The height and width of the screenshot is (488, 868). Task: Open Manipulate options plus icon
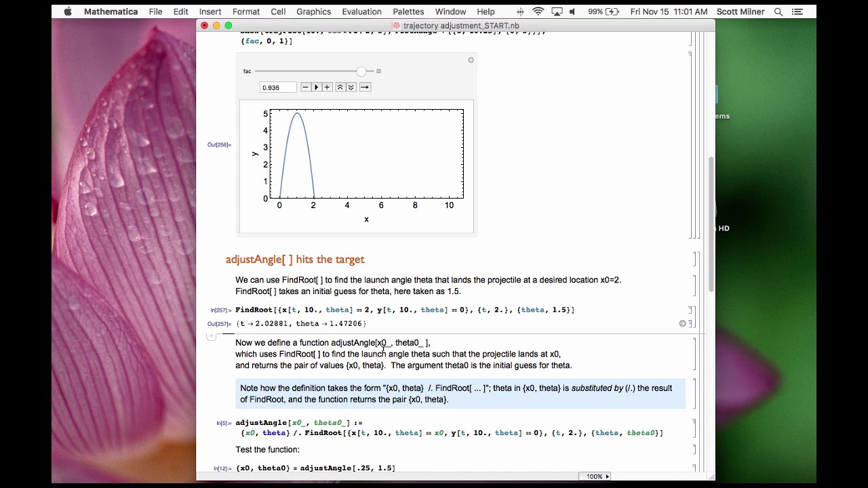click(471, 60)
